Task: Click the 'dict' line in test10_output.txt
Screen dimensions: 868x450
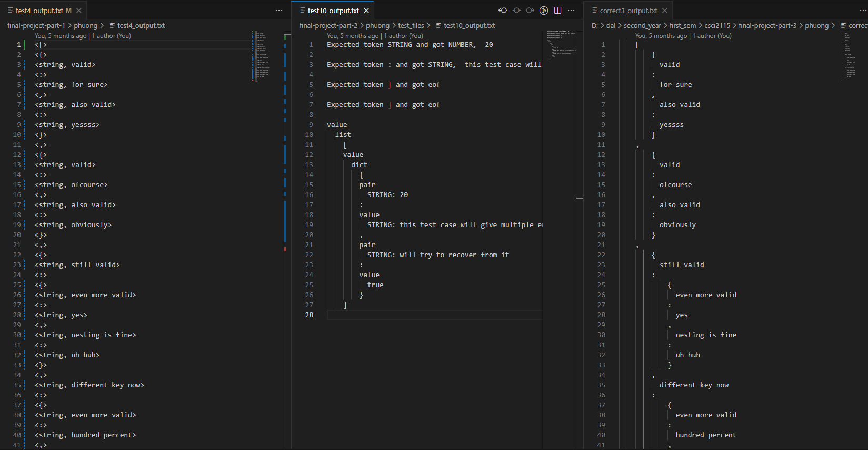Action: (x=359, y=165)
